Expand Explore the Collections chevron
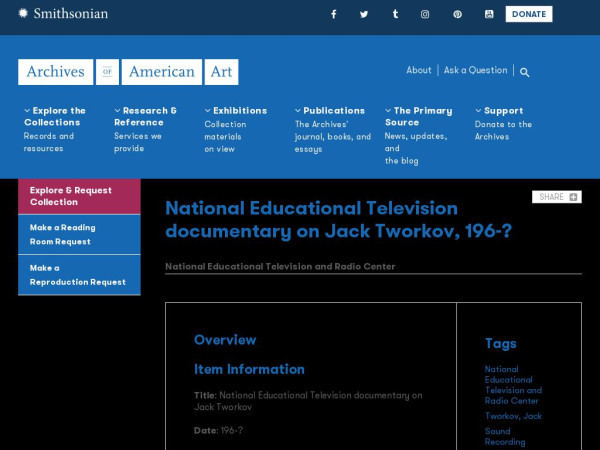The image size is (600, 450). [x=27, y=111]
